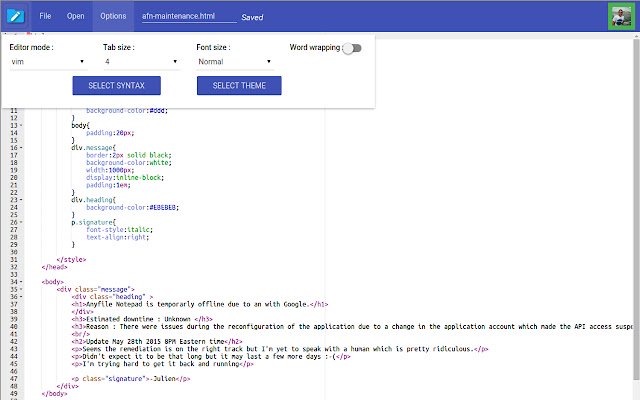Click the SELECT SYNTAX button

click(117, 85)
